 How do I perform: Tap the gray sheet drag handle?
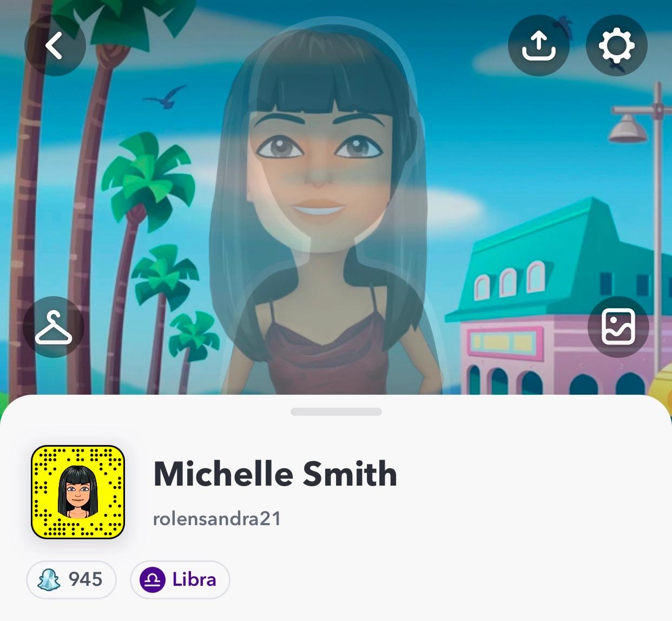coord(336,411)
